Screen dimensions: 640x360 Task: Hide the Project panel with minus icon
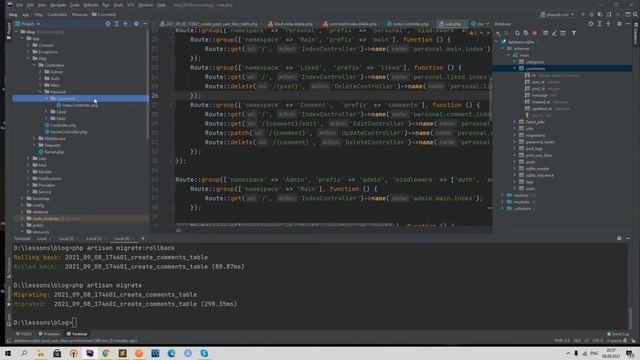(145, 24)
